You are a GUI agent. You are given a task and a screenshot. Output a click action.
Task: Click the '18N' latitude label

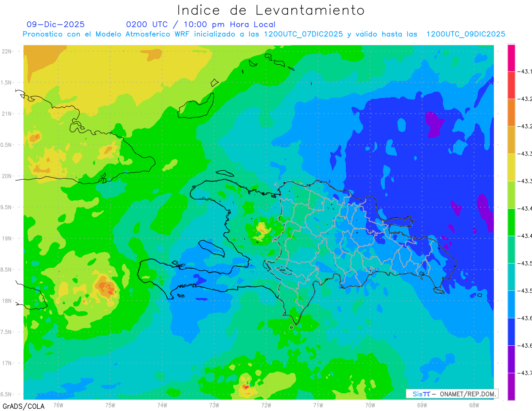click(x=7, y=301)
